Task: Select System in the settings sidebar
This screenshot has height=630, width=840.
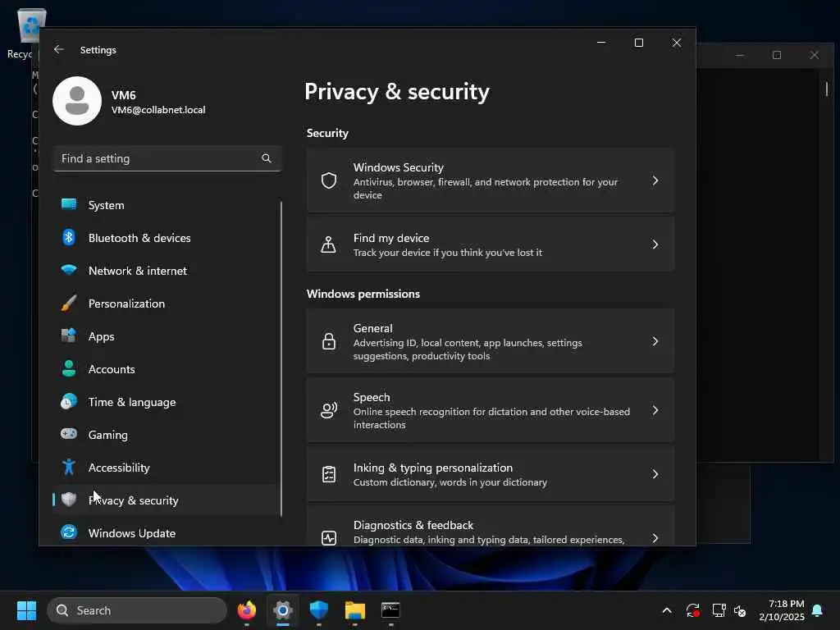Action: point(166,204)
